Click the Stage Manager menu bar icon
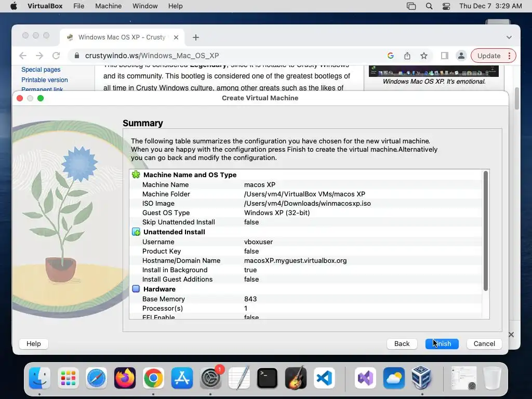The height and width of the screenshot is (399, 532). point(411,6)
